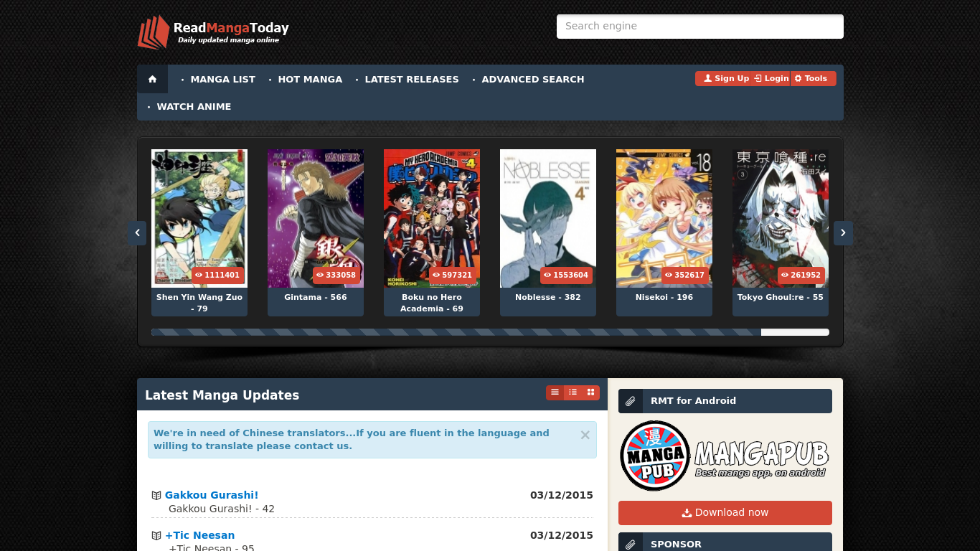This screenshot has width=980, height=551.
Task: Dismiss the Chinese translators notice
Action: pyautogui.click(x=585, y=435)
